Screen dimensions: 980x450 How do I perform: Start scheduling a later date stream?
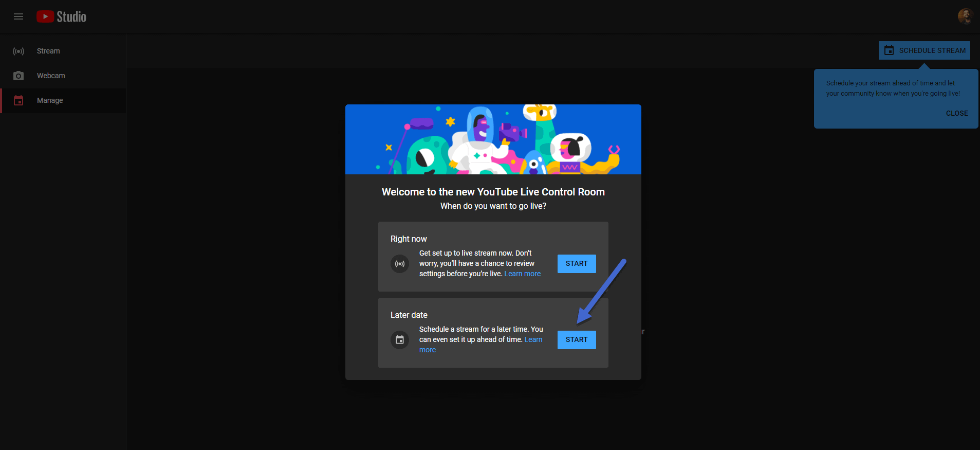[577, 340]
